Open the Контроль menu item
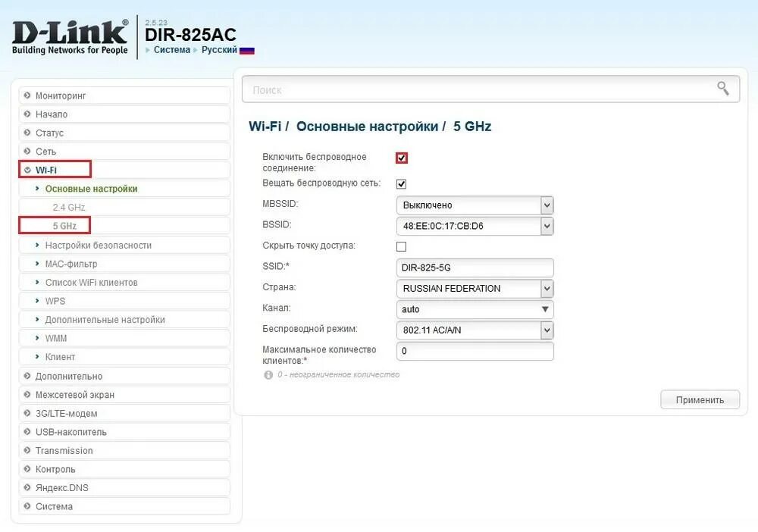Viewport: 758px width, 532px height. click(124, 469)
